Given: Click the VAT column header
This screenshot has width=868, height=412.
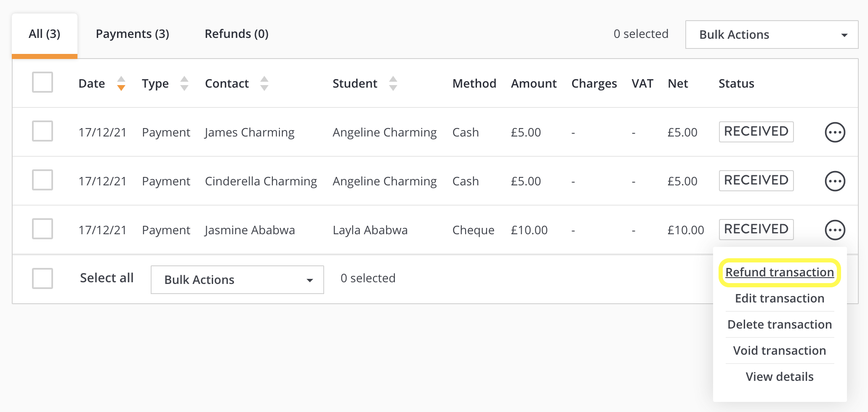Looking at the screenshot, I should click(642, 83).
